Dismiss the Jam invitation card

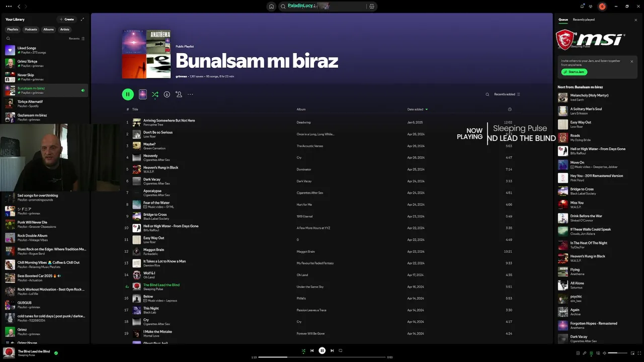click(x=632, y=61)
